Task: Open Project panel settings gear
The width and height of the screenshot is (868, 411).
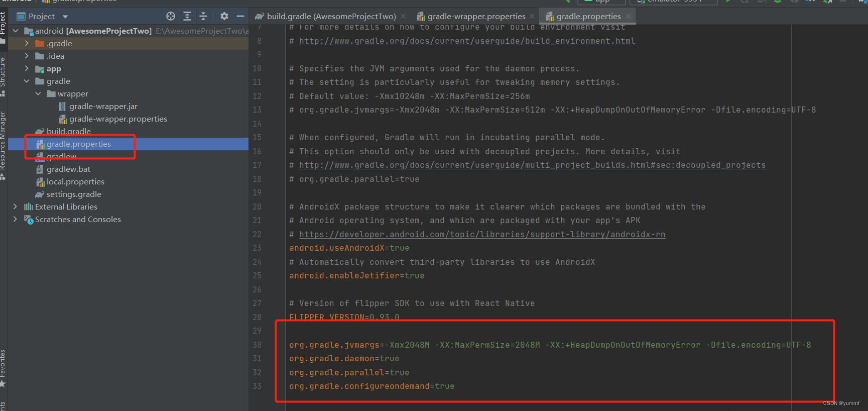Action: coord(224,16)
